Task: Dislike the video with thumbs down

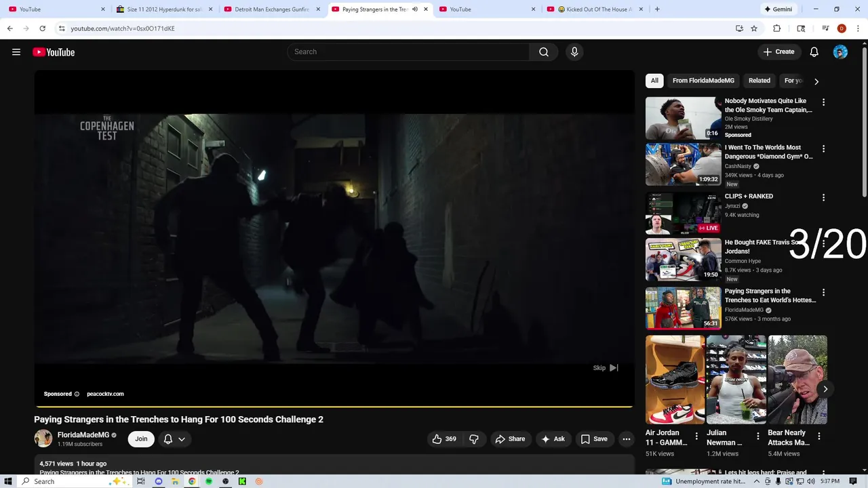Action: 474,439
